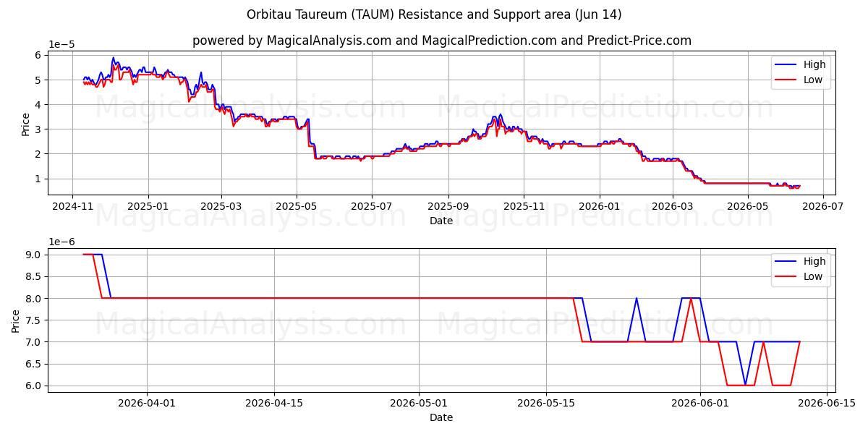Click the '2025-07' x-axis label of top chart
Screen dimensions: 868x434
click(372, 206)
